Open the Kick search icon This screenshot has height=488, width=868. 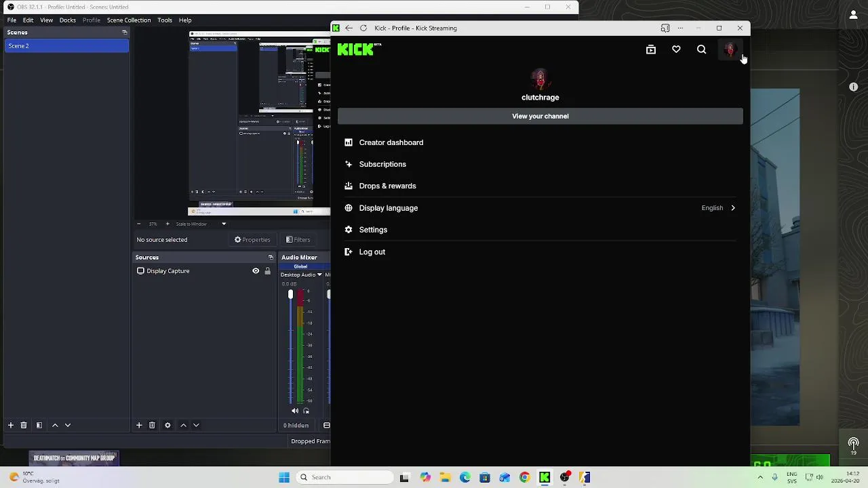coord(701,49)
